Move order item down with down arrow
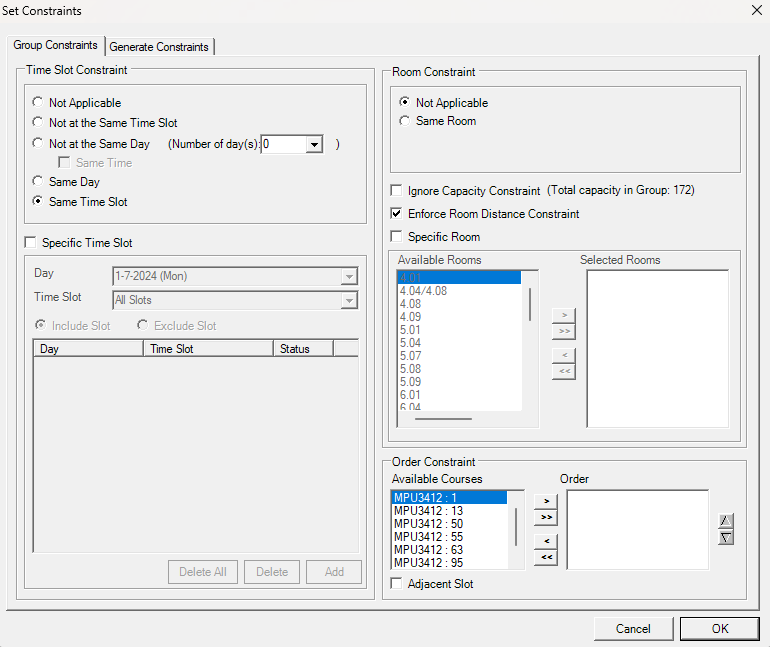770x647 pixels. pyautogui.click(x=726, y=537)
